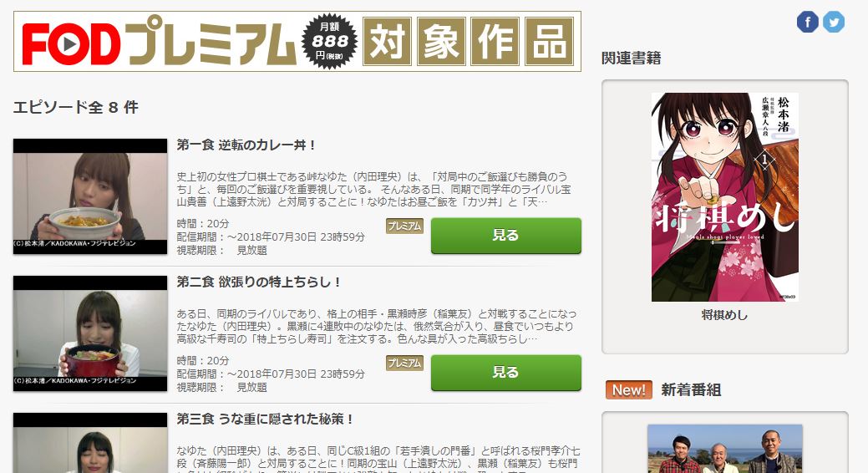Watch episode one with the 見る button
This screenshot has width=868, height=473.
(x=506, y=236)
